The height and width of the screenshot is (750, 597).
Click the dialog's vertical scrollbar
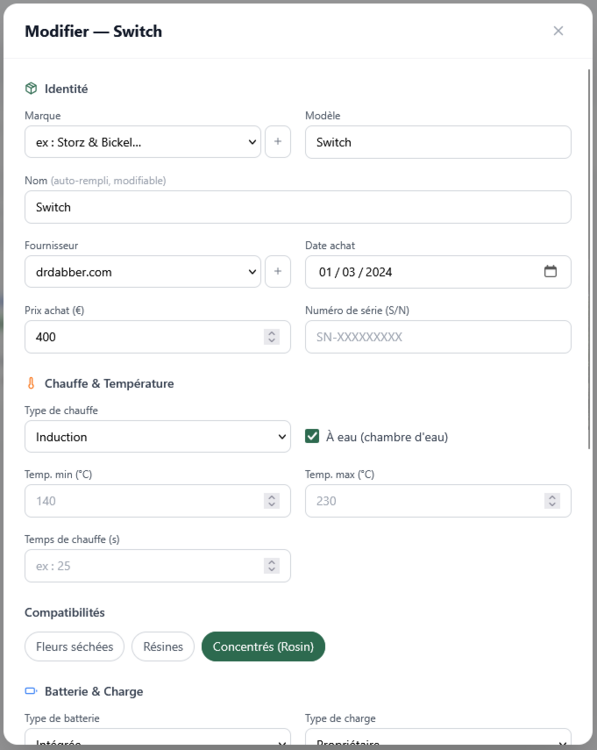click(x=589, y=259)
